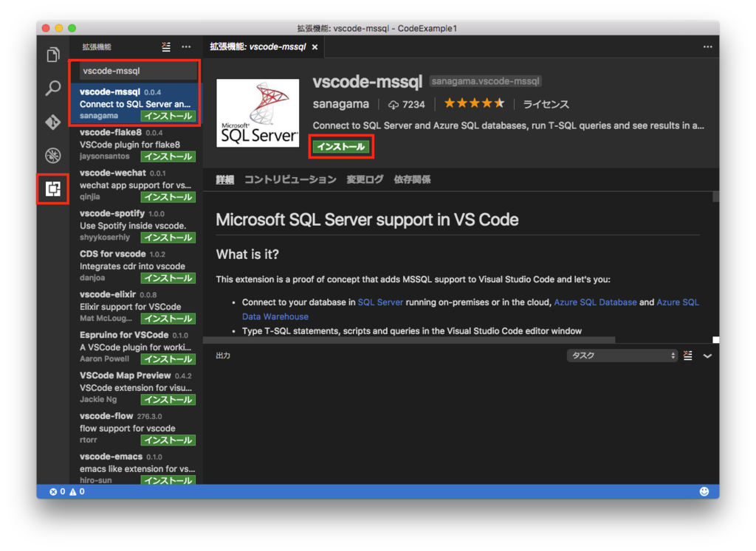This screenshot has height=551, width=756.
Task: Open the ライセンス link
Action: [546, 104]
